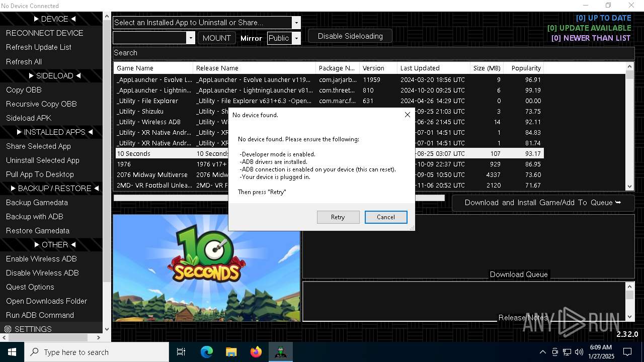Viewport: 644px width, 362px height.
Task: Open Windows Start menu
Action: coord(12,352)
